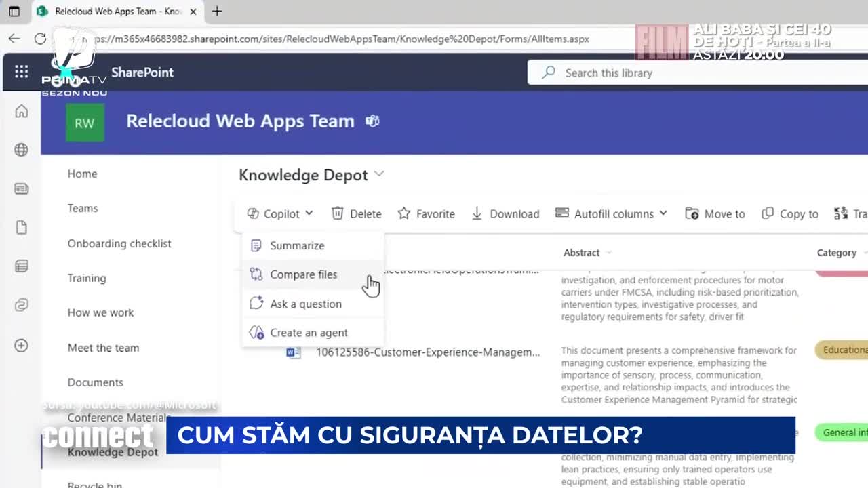Expand the Knowledge Depot view chevron

(379, 174)
